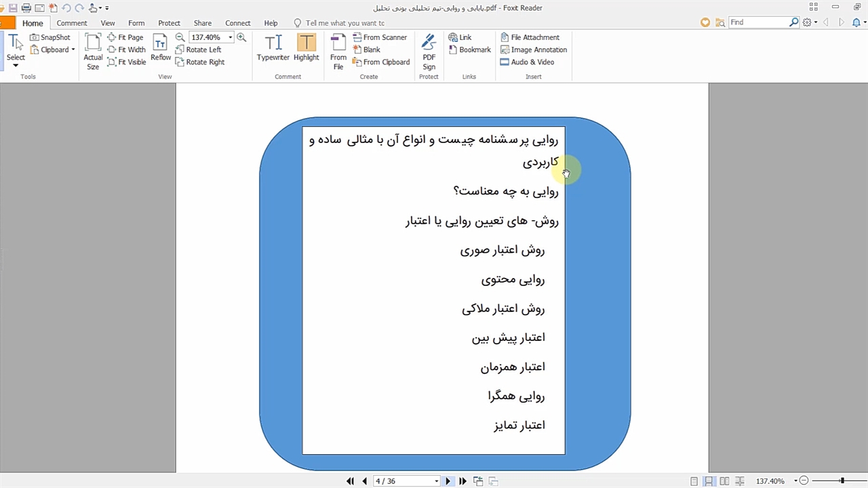Go to the next page
This screenshot has width=868, height=488.
pos(448,481)
